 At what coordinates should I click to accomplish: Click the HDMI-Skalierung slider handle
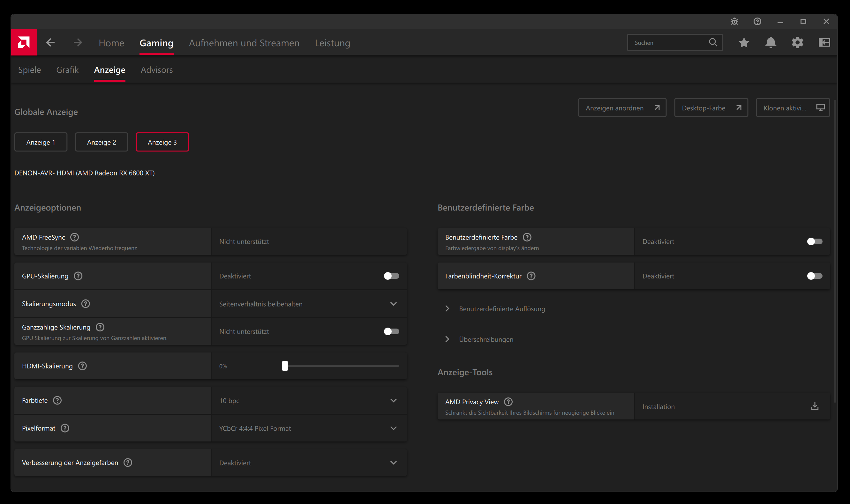(x=285, y=366)
